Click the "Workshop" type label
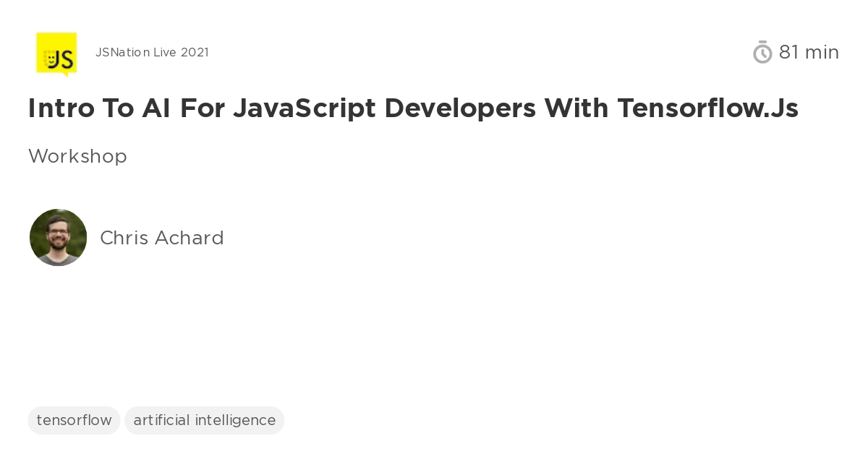The image size is (868, 454). coord(77,156)
